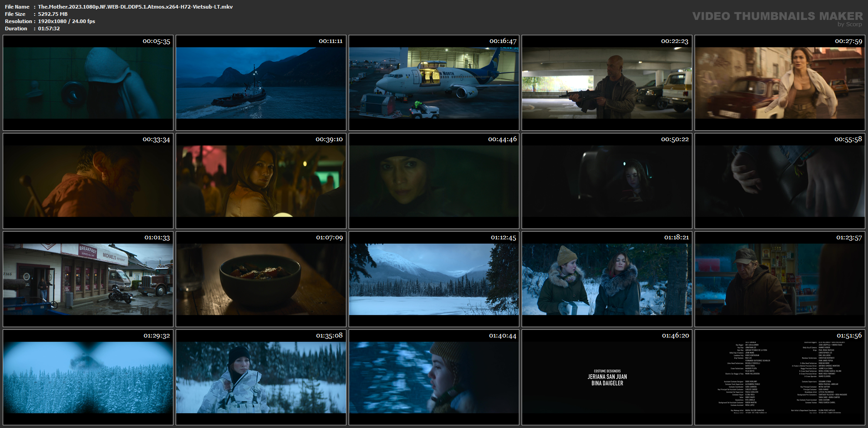Viewport: 868px width, 428px height.
Task: Click the timestamp 01:29:32
Action: 157,336
